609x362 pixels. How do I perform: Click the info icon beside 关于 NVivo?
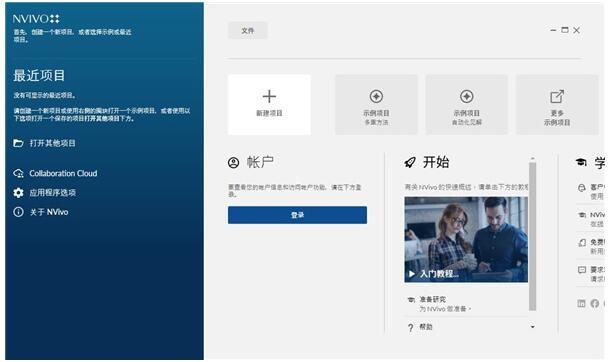pyautogui.click(x=18, y=212)
